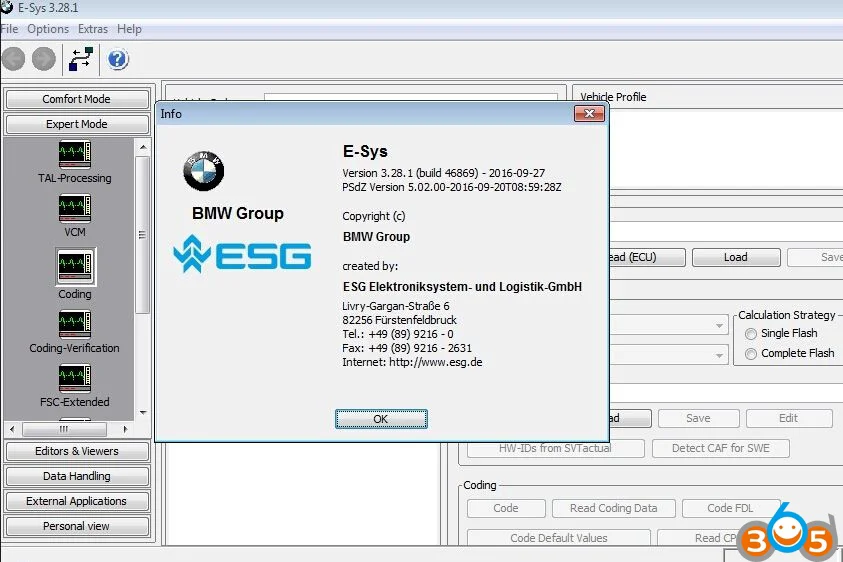Screen dimensions: 843x562
Task: Click the BMW logo in the Info dialog
Action: 204,171
